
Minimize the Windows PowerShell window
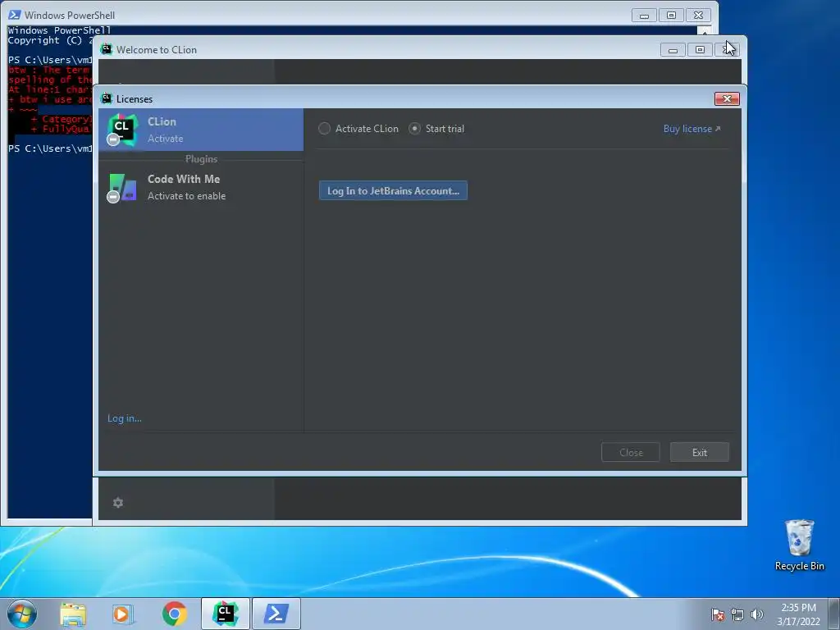(x=644, y=16)
